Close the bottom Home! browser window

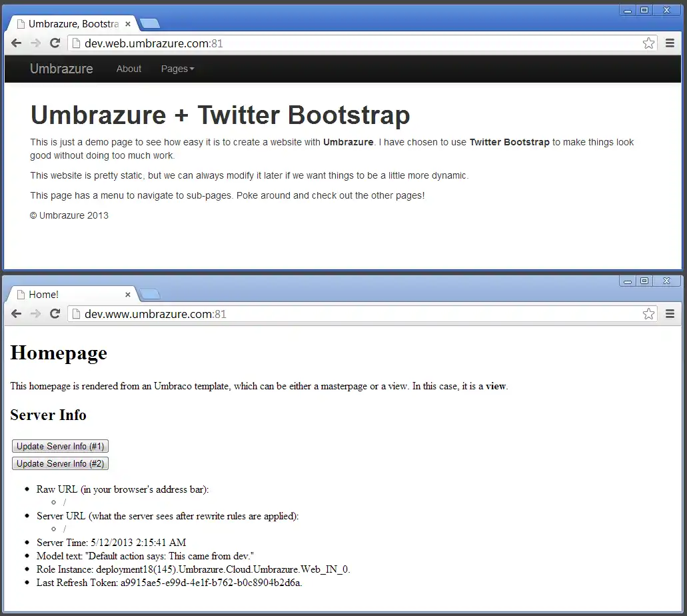click(667, 281)
